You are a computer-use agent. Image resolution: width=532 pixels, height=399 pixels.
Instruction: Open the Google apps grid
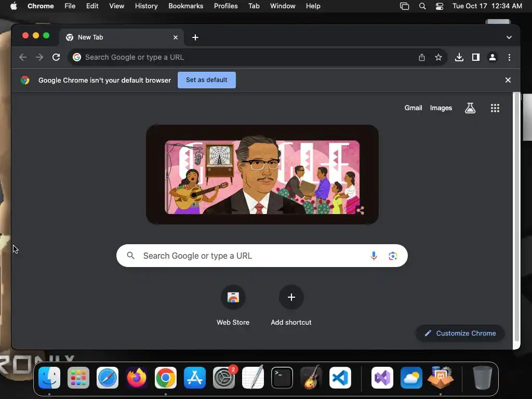[495, 108]
